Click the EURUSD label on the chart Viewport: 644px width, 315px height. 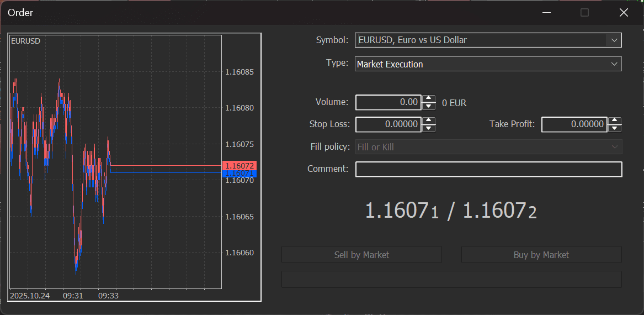point(25,41)
